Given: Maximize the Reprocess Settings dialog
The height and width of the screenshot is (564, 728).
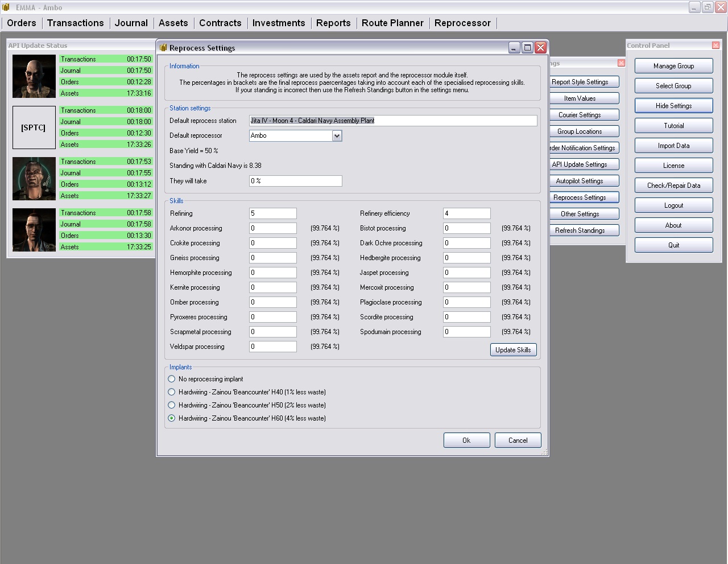Looking at the screenshot, I should click(x=527, y=48).
